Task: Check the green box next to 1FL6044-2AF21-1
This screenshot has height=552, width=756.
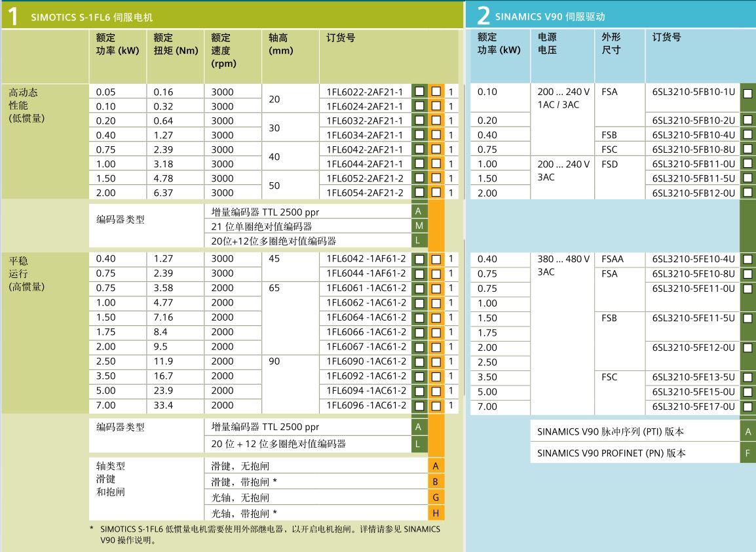Action: click(x=419, y=164)
